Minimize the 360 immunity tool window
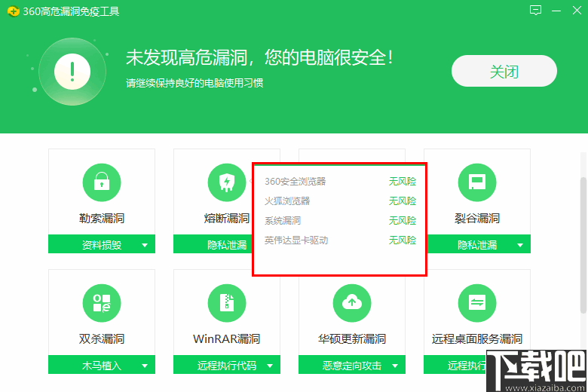588x392 pixels. [556, 11]
